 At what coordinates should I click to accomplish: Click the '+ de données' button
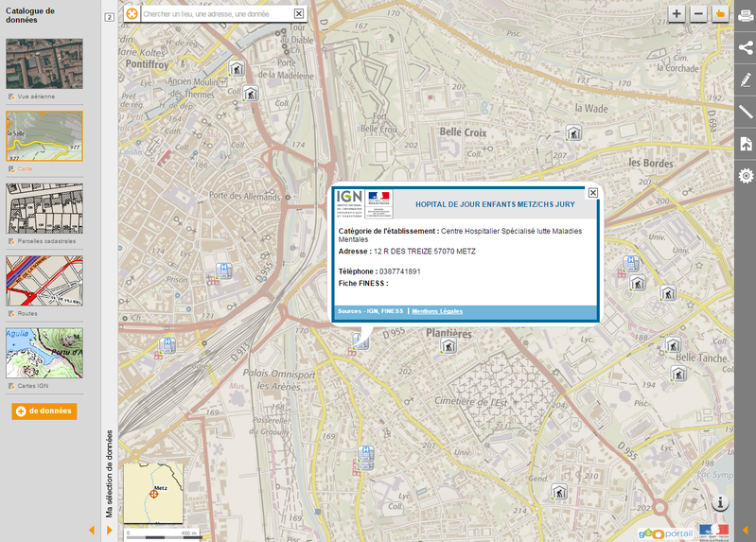click(44, 411)
